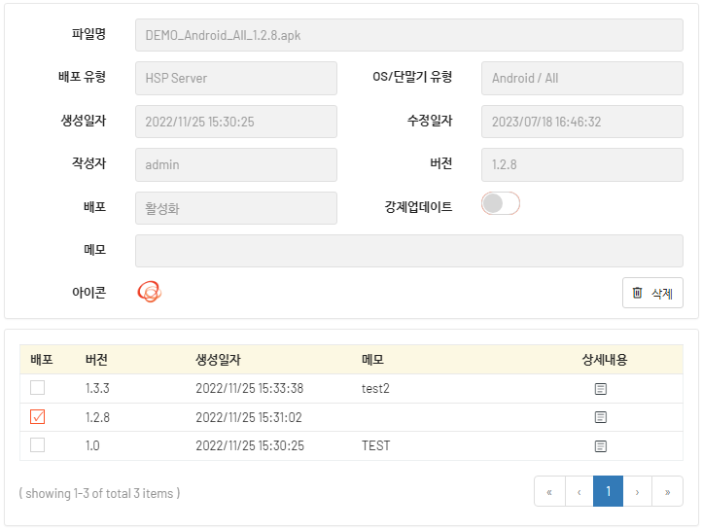The width and height of the screenshot is (702, 530).
Task: Click memo cell TEST
Action: click(x=376, y=446)
